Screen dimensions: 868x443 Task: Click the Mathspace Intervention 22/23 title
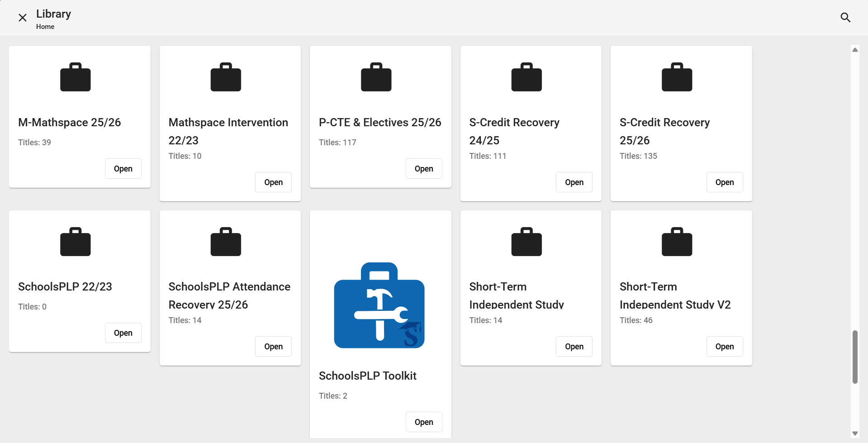click(228, 131)
